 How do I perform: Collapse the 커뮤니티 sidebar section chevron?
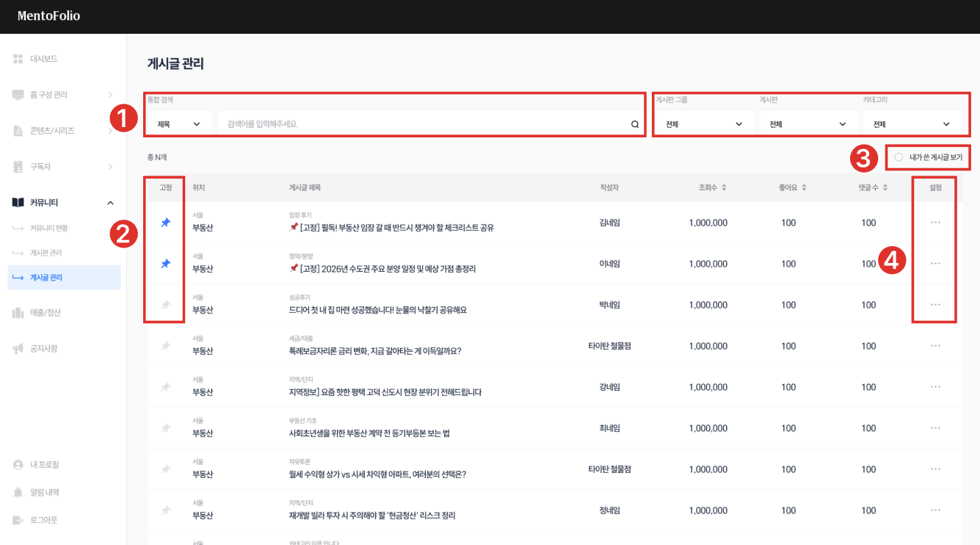pos(110,203)
